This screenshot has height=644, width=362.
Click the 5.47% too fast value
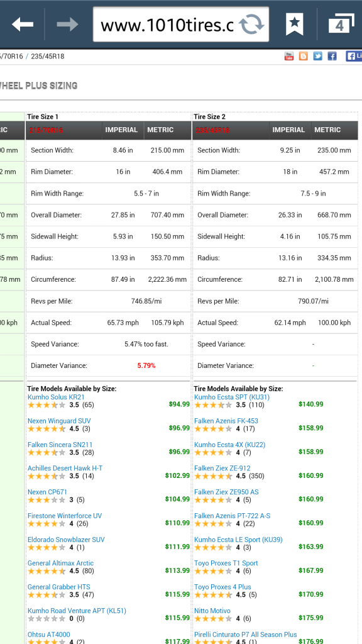point(146,344)
